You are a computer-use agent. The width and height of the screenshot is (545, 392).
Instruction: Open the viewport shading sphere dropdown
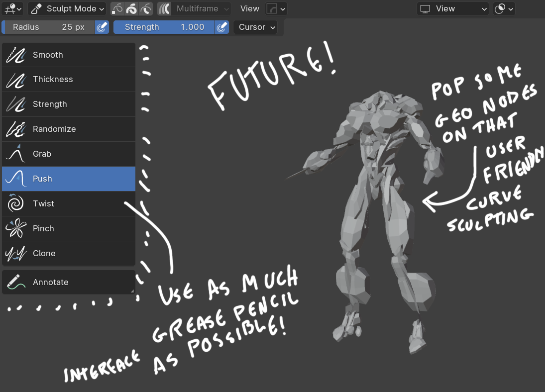click(x=504, y=8)
